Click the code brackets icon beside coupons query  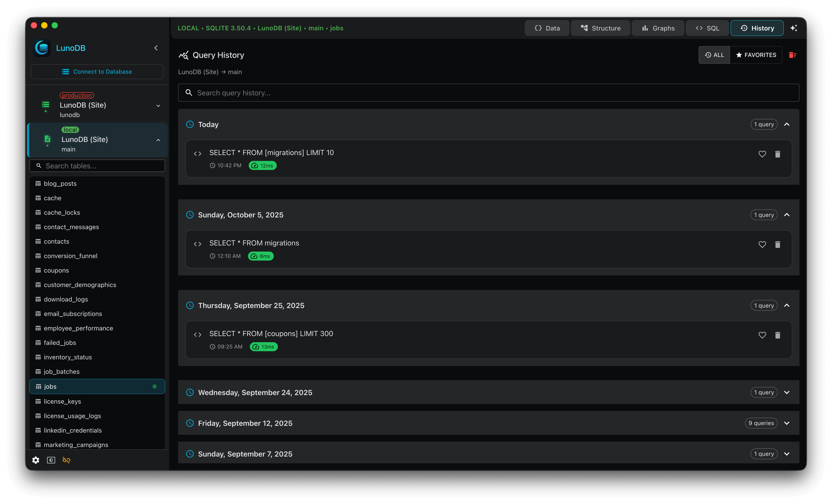click(x=198, y=334)
